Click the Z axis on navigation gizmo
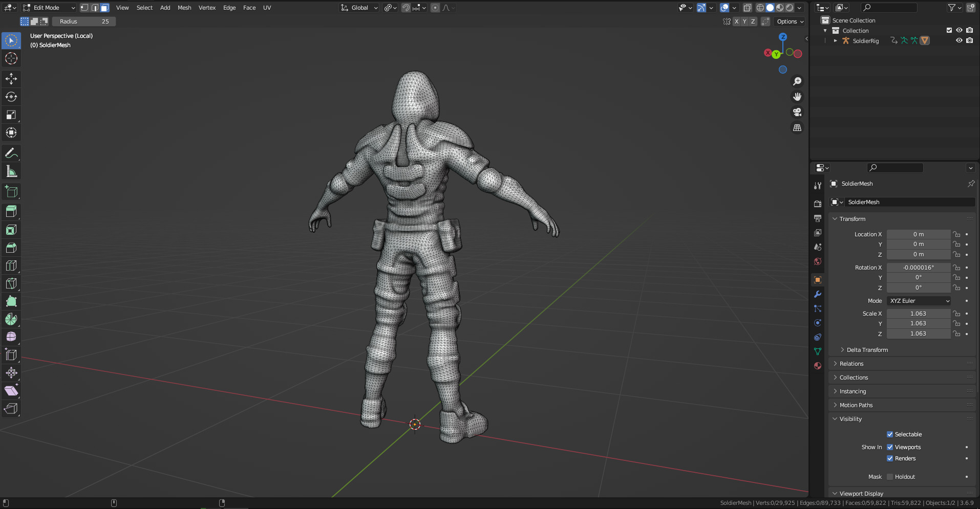Image resolution: width=980 pixels, height=509 pixels. click(783, 37)
